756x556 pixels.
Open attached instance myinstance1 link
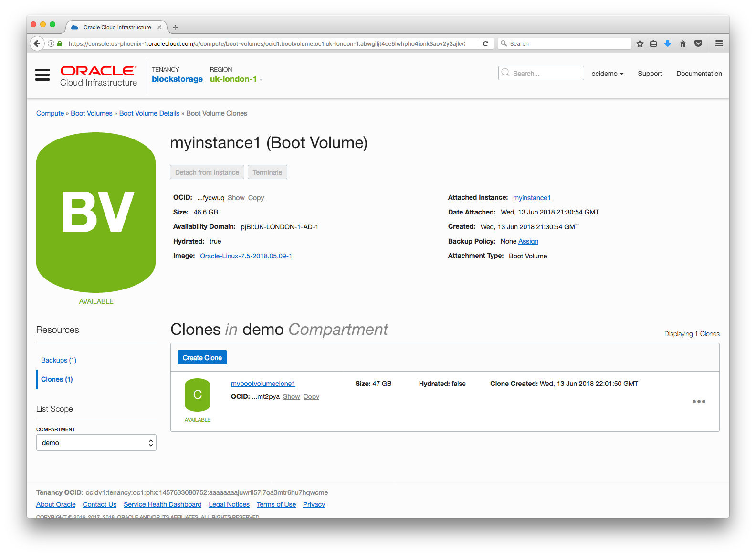[532, 198]
